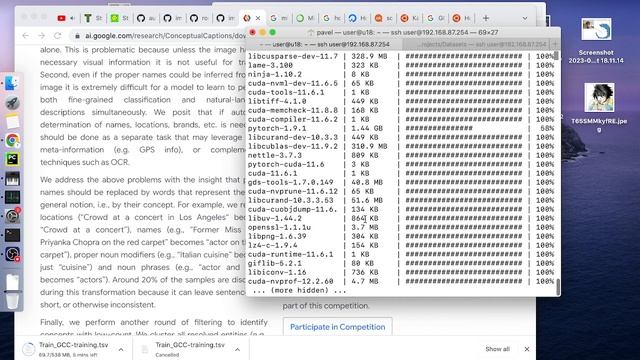Click Participate in Competition button
This screenshot has height=360, width=640.
click(x=338, y=327)
